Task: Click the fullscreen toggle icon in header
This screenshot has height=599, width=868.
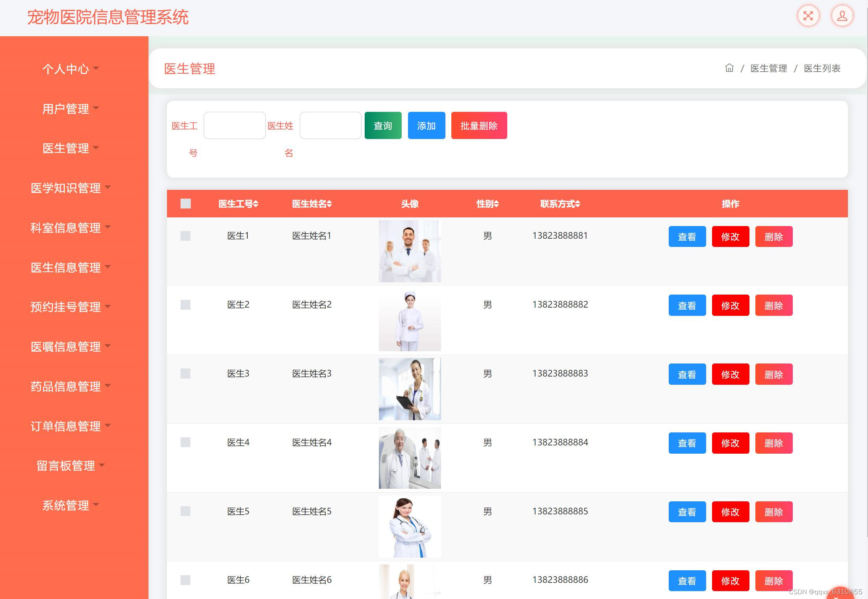Action: click(x=808, y=16)
